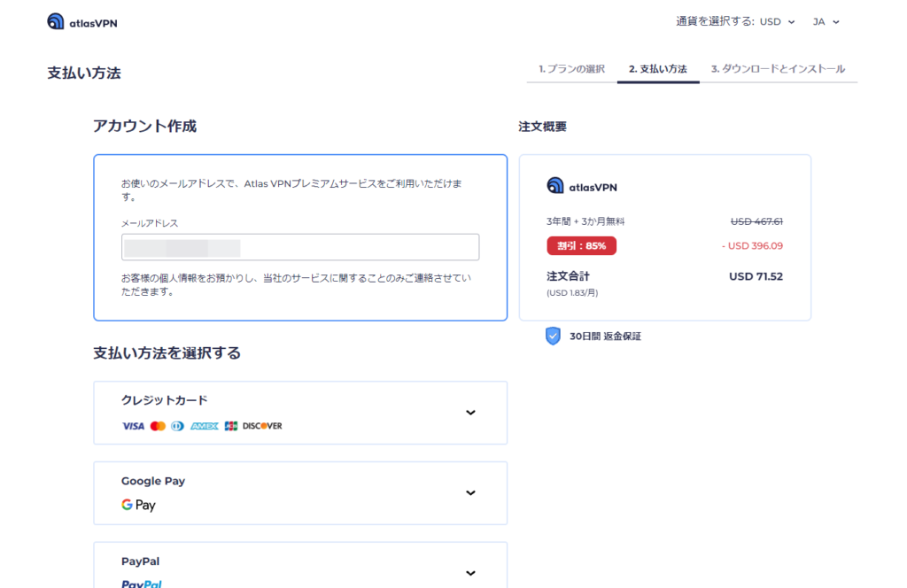
Task: Click the 通貨を選択する: label
Action: [x=715, y=21]
